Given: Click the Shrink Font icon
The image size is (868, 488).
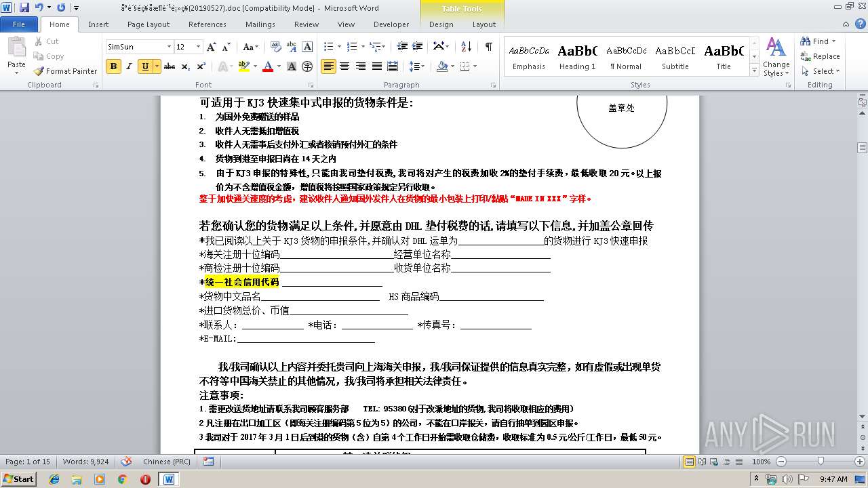Looking at the screenshot, I should pos(226,47).
